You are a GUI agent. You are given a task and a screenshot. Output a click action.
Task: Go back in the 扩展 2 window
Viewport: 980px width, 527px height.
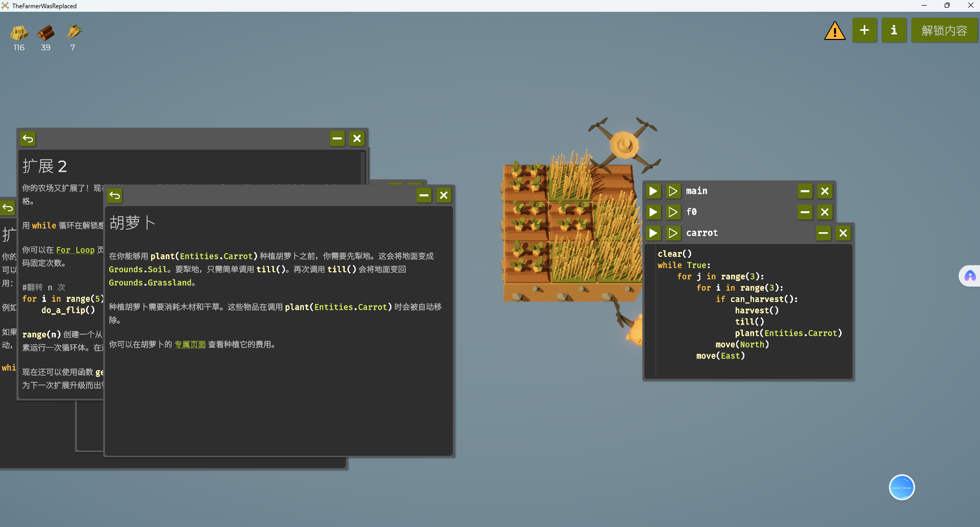pos(28,138)
